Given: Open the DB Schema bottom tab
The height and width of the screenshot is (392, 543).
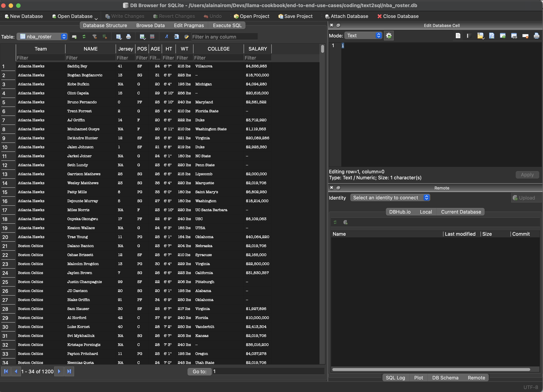Looking at the screenshot, I should tap(445, 378).
